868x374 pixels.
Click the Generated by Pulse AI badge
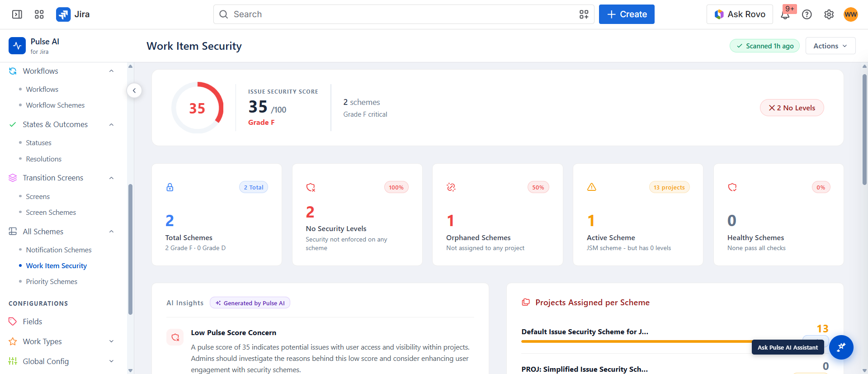coord(250,303)
